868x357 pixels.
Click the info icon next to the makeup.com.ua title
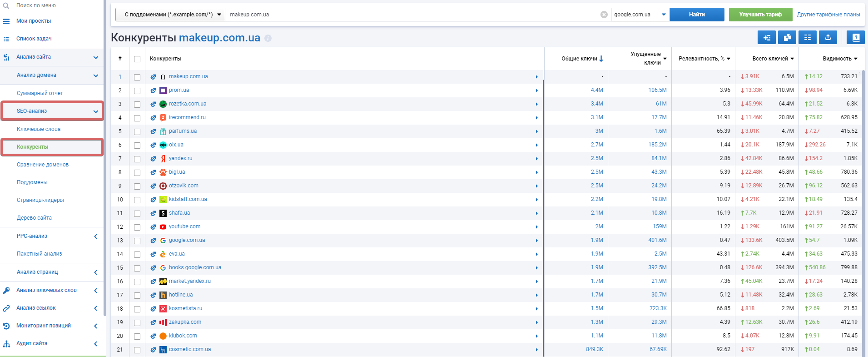pyautogui.click(x=268, y=38)
